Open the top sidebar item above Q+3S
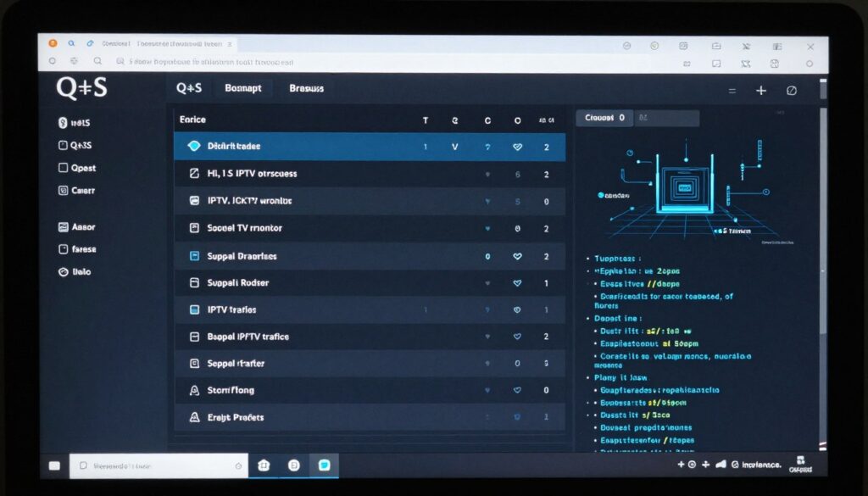Screen dimensions: 868x496 pyautogui.click(x=75, y=123)
